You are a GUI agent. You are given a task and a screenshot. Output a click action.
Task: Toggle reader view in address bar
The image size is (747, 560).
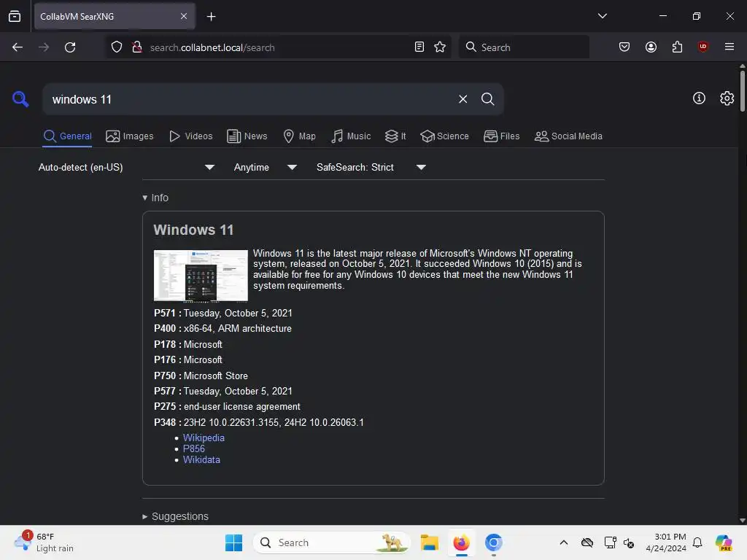(419, 47)
